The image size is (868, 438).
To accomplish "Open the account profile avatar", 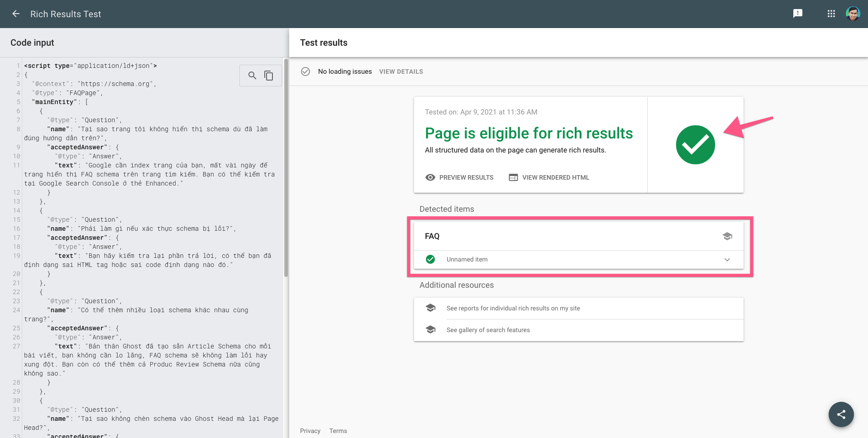I will (x=853, y=14).
